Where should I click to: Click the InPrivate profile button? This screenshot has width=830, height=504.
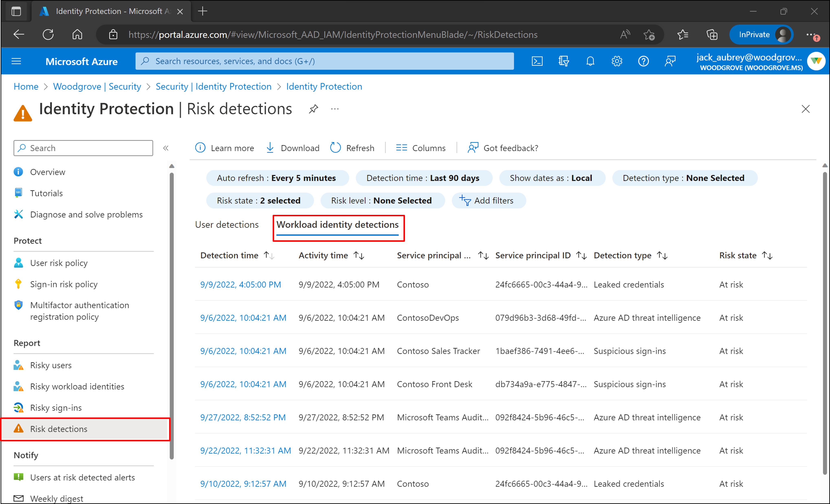click(761, 34)
